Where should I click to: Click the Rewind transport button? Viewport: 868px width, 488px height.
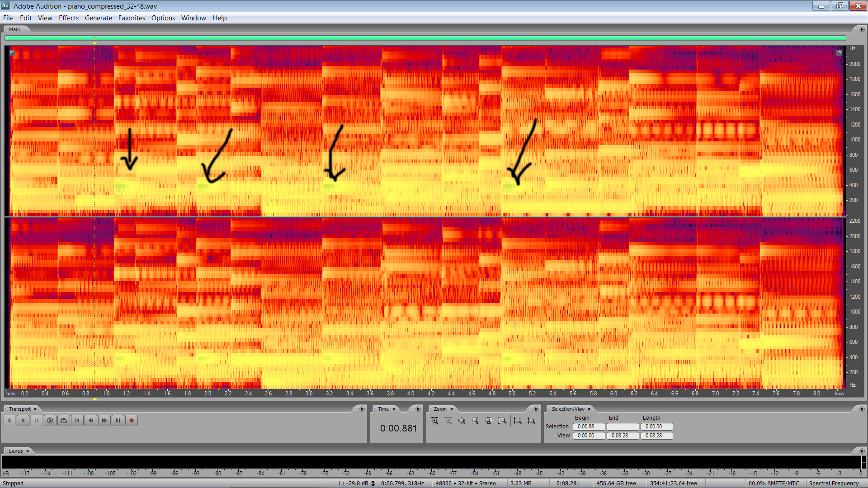click(91, 421)
